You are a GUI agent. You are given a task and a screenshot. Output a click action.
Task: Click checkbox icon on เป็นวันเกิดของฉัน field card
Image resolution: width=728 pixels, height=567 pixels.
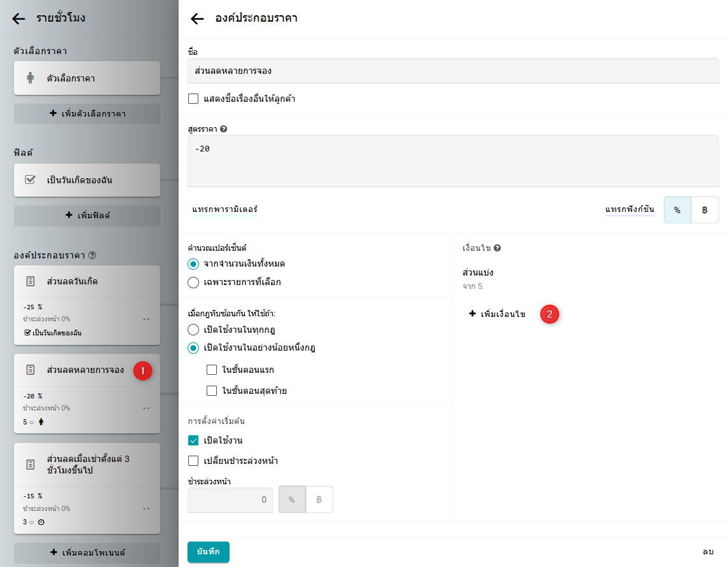pyautogui.click(x=31, y=180)
